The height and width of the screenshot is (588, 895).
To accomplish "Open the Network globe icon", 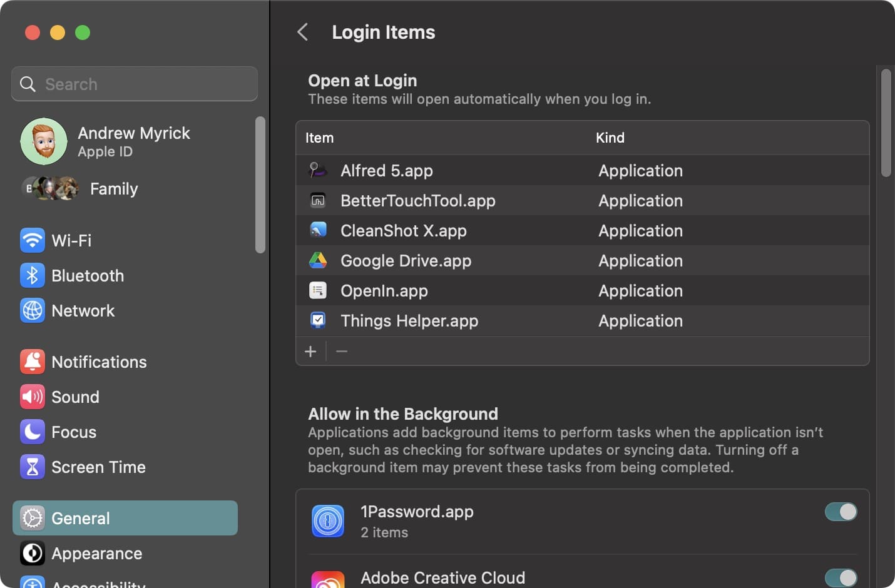I will tap(32, 310).
